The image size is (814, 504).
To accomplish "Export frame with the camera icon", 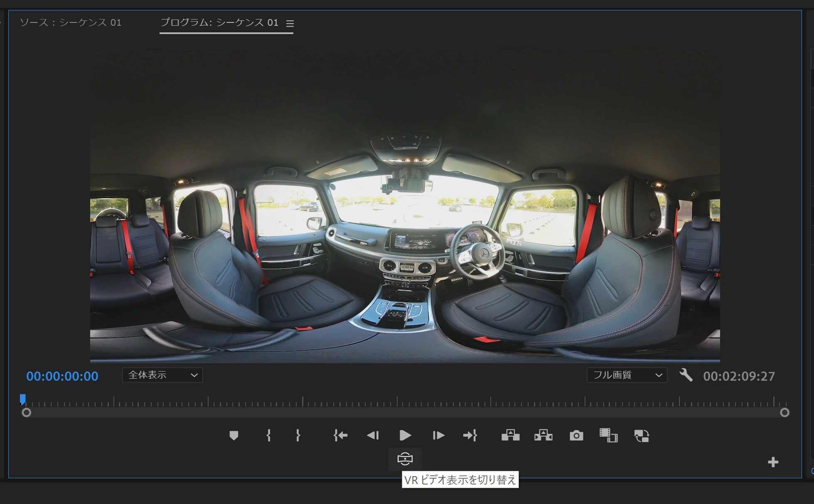I will [576, 435].
